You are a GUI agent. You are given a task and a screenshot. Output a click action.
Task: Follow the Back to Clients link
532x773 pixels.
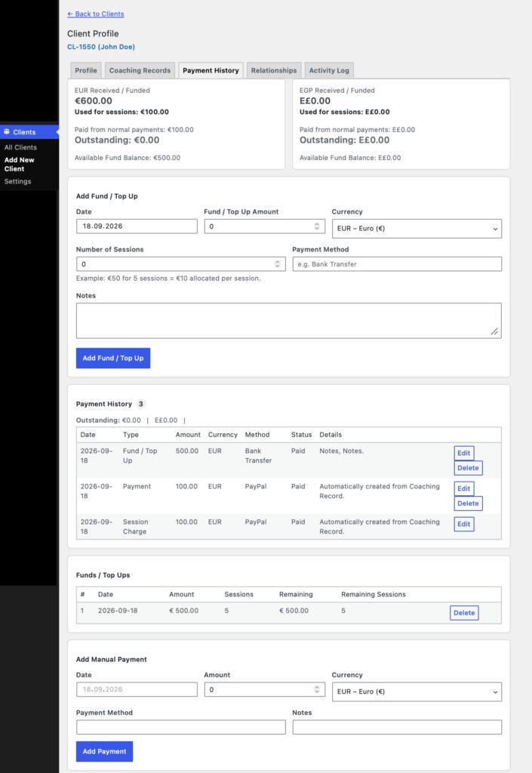96,14
